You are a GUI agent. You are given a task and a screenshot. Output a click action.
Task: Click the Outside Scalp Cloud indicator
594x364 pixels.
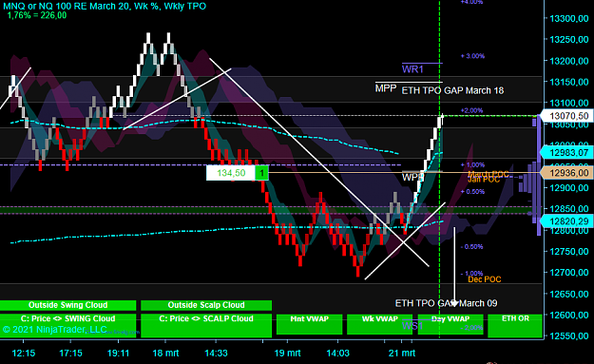click(206, 305)
